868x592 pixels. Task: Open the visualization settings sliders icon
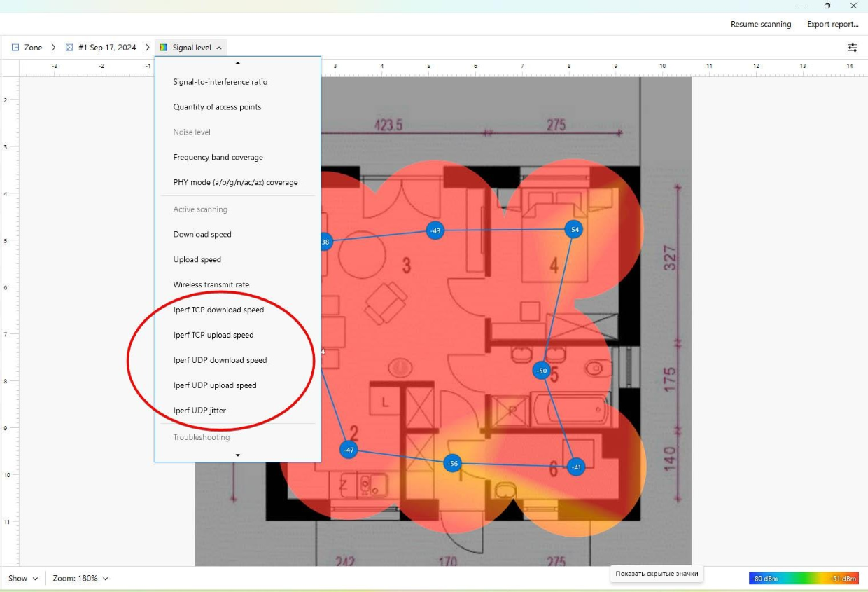pyautogui.click(x=852, y=48)
